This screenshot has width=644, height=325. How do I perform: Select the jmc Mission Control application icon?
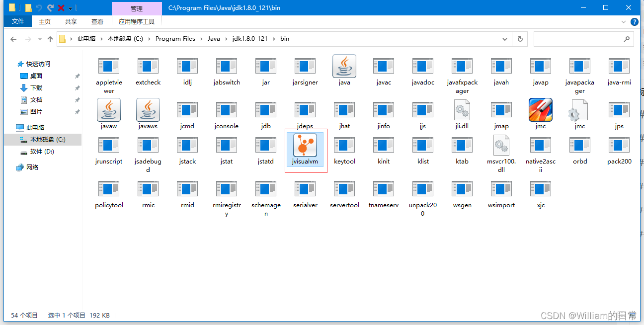[x=541, y=110]
